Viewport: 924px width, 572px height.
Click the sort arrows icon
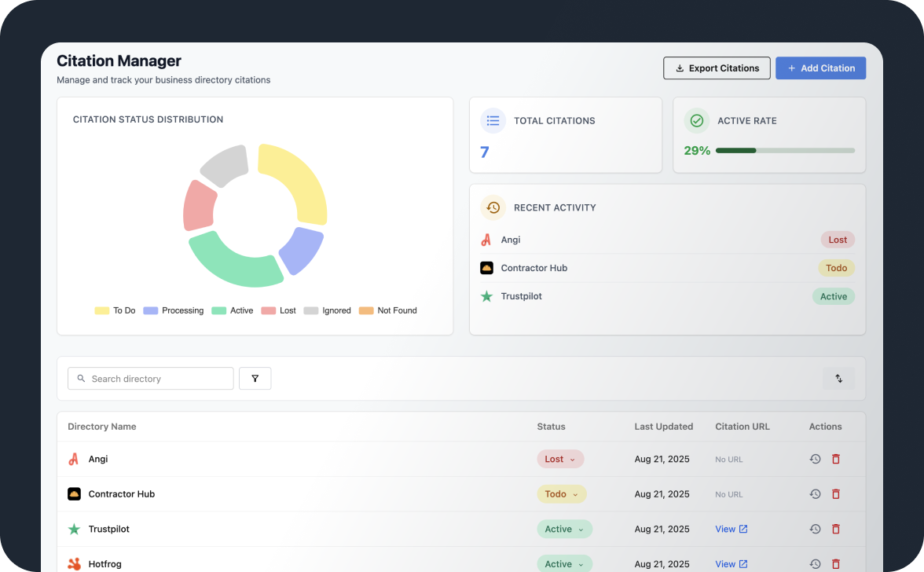click(838, 379)
